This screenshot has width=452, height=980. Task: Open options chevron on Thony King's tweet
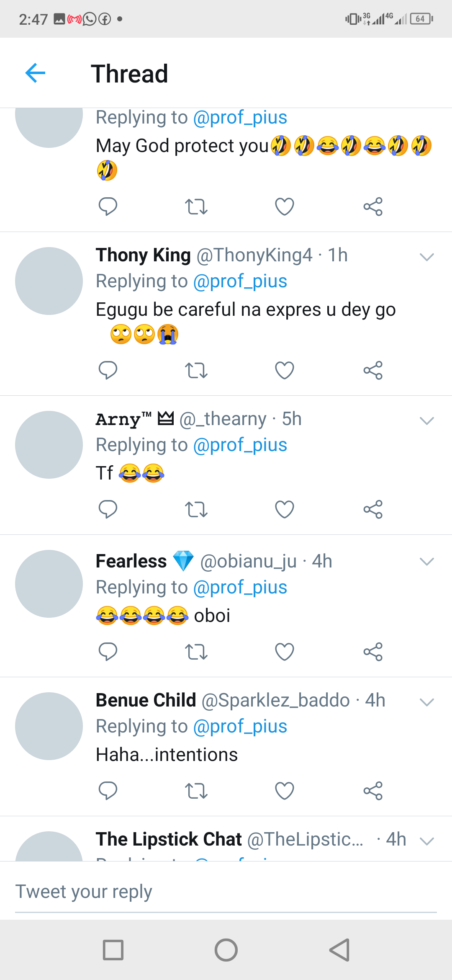point(426,257)
